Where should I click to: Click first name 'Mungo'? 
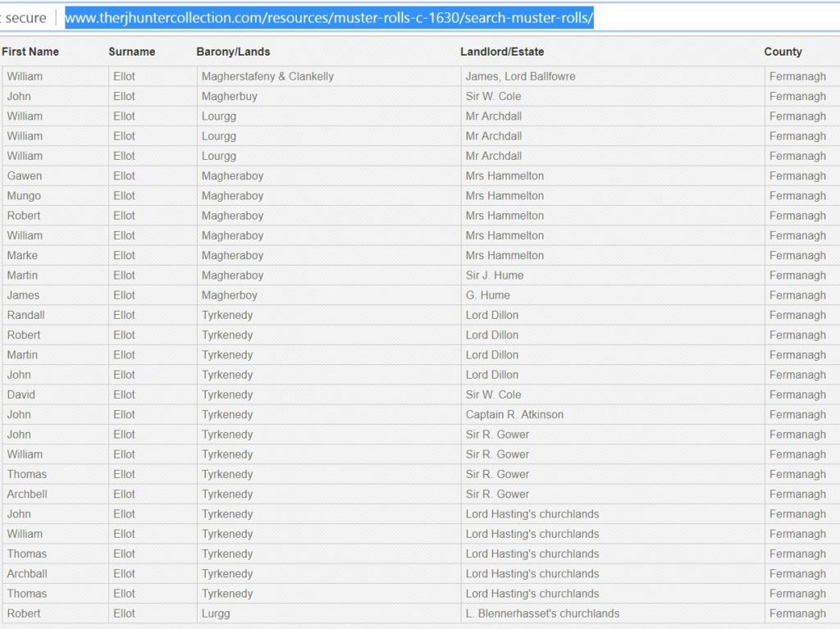click(24, 195)
